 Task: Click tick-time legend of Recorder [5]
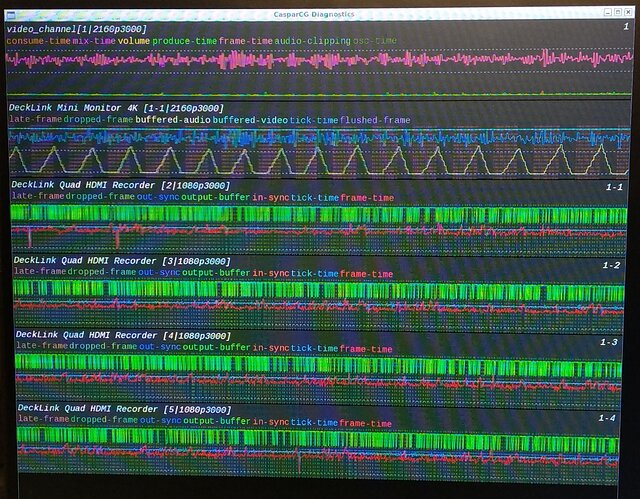coord(313,422)
